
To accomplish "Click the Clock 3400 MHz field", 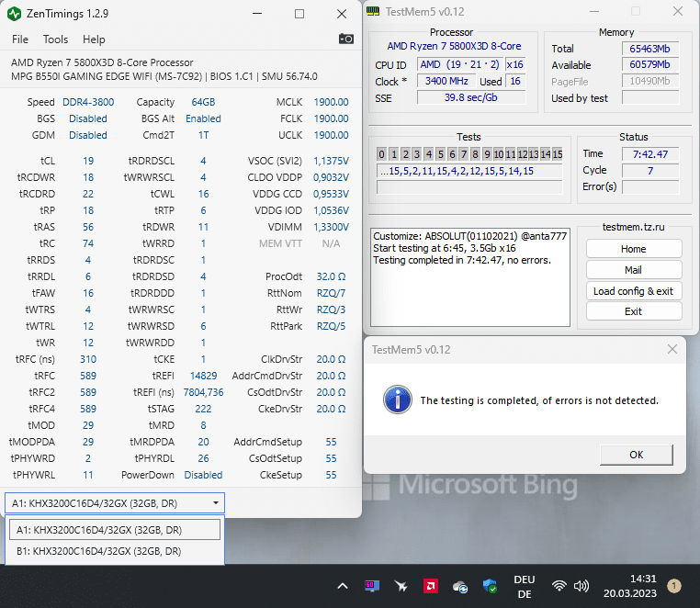I will [446, 81].
